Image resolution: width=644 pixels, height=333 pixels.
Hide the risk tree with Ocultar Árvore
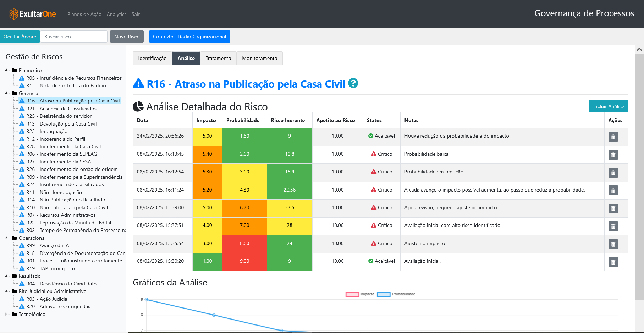point(20,36)
